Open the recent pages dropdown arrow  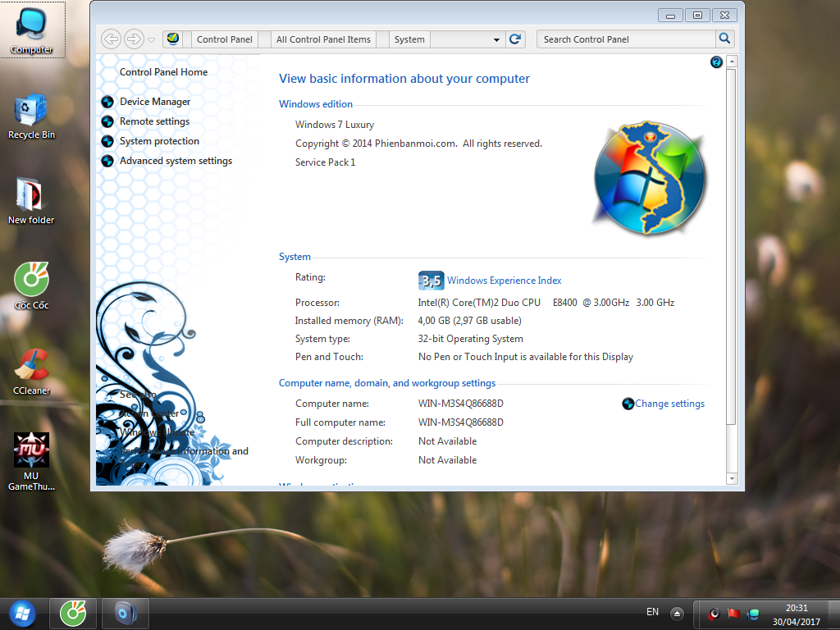pyautogui.click(x=151, y=39)
